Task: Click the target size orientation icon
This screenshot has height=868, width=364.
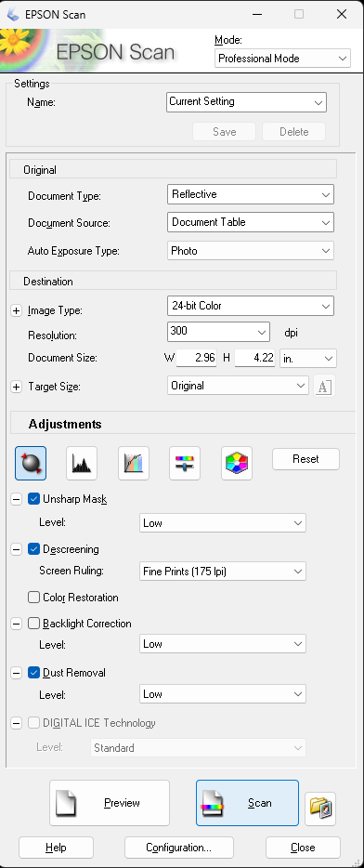Action: 324,386
